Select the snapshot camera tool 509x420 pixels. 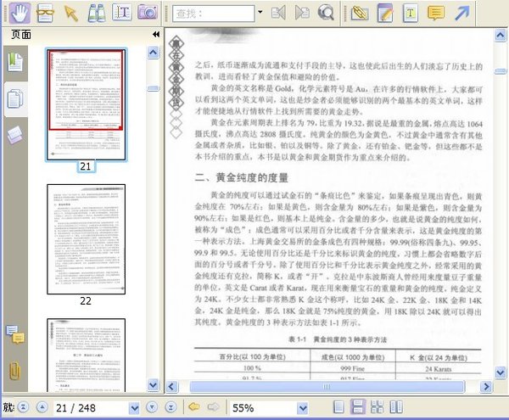click(x=148, y=13)
